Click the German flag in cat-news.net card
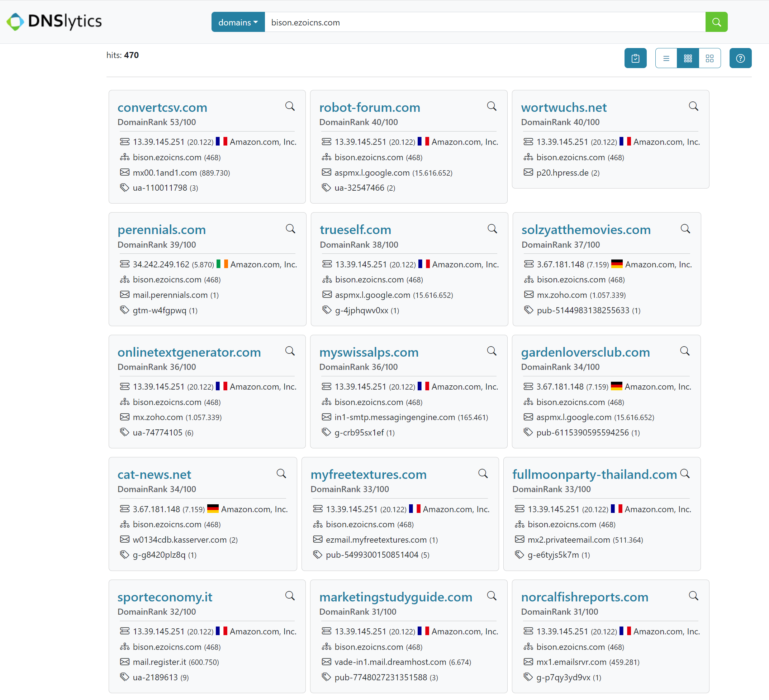Viewport: 769px width, 700px height. pos(213,509)
